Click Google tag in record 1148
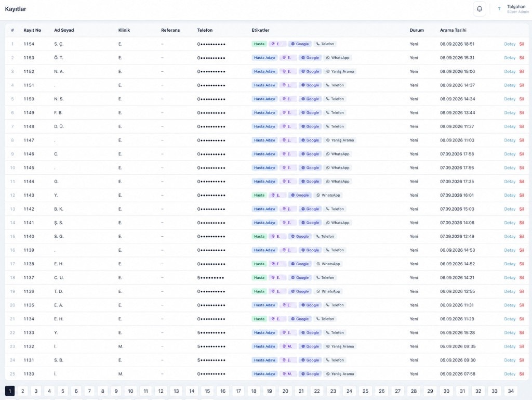The height and width of the screenshot is (400, 532). [x=310, y=126]
